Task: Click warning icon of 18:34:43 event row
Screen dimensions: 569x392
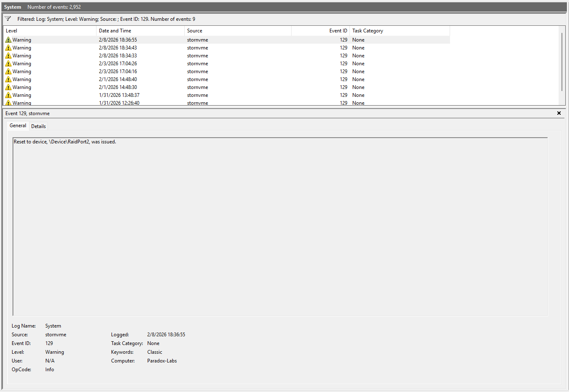Action: click(8, 48)
